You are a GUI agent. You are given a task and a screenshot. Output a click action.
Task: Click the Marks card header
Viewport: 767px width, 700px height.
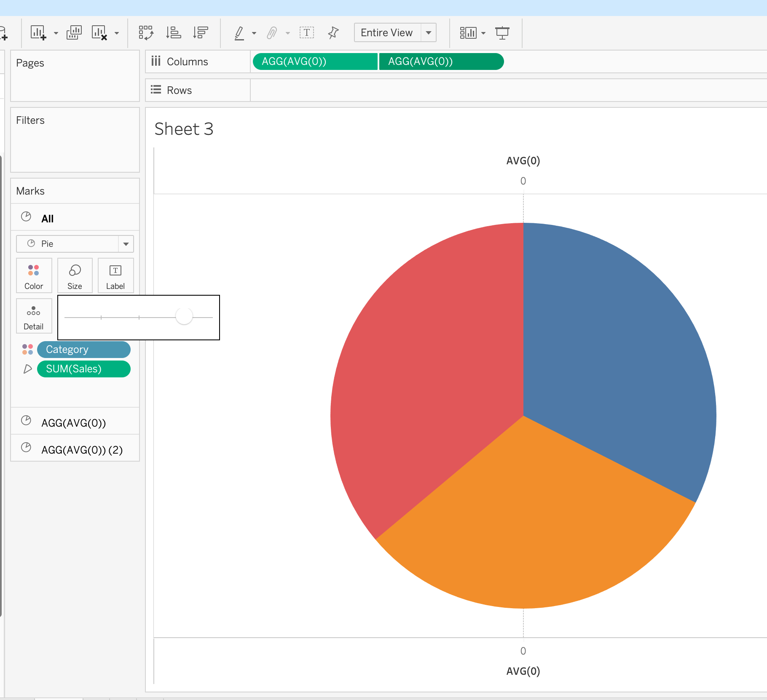30,191
